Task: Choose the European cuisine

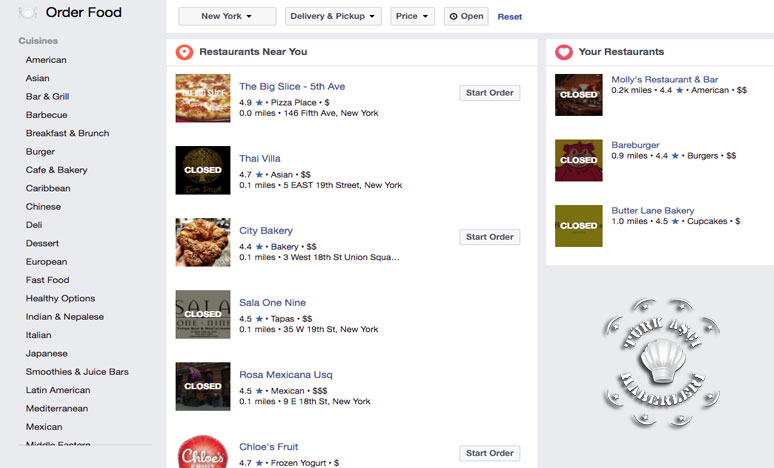Action: pos(46,262)
